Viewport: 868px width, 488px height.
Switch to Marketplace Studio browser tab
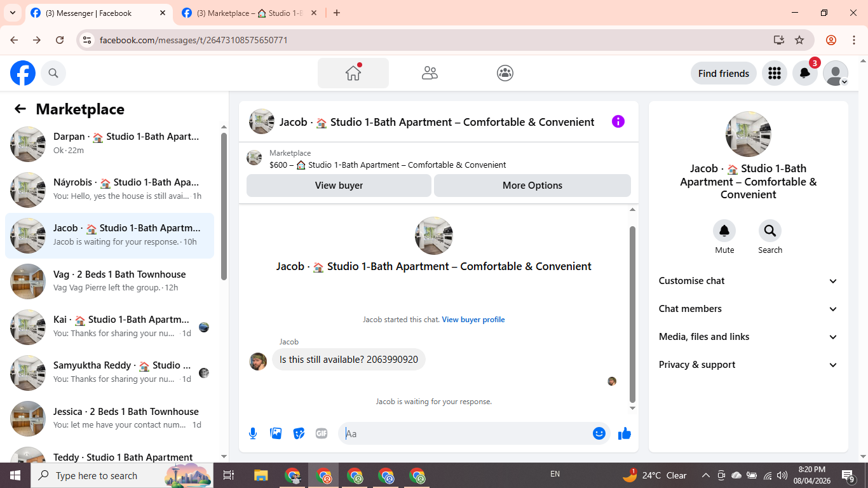tap(249, 13)
